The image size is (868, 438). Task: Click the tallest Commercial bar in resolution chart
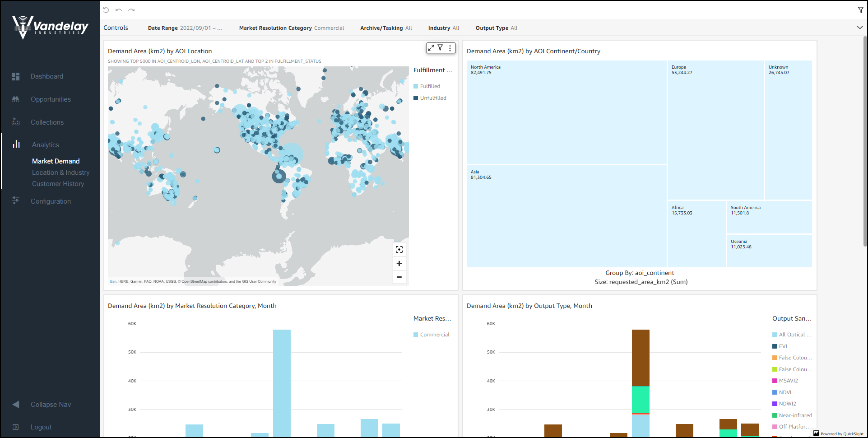pyautogui.click(x=282, y=383)
